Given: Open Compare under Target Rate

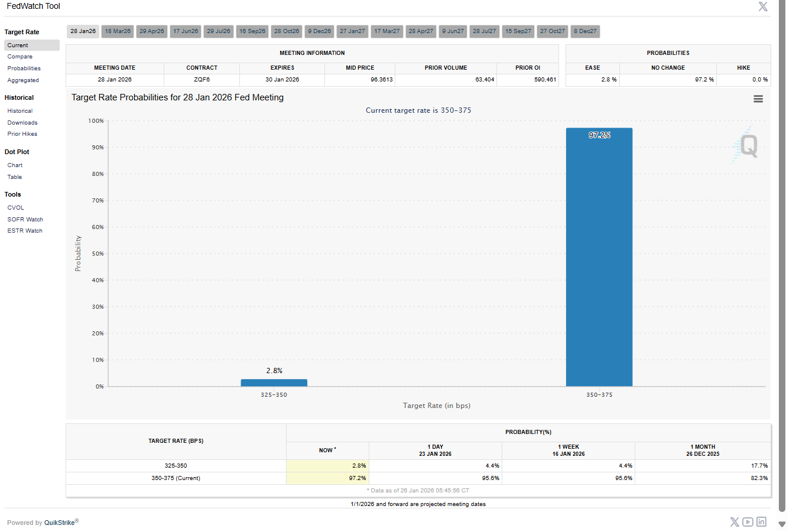Looking at the screenshot, I should tap(20, 57).
